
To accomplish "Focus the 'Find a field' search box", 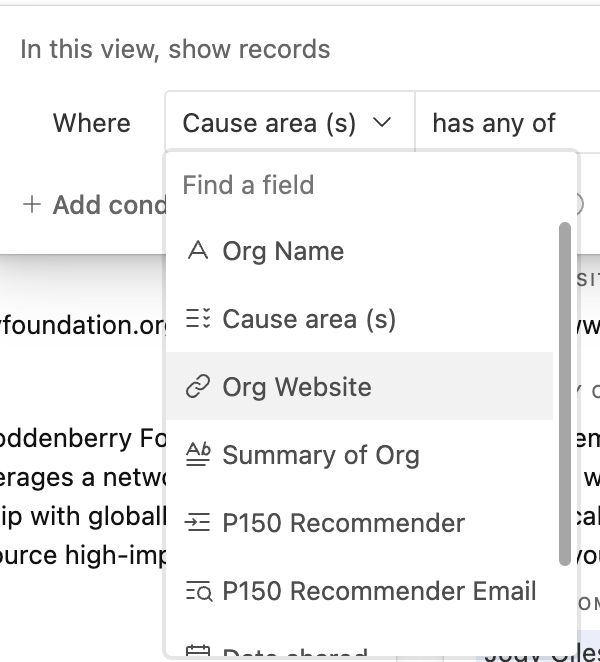I will click(x=372, y=185).
